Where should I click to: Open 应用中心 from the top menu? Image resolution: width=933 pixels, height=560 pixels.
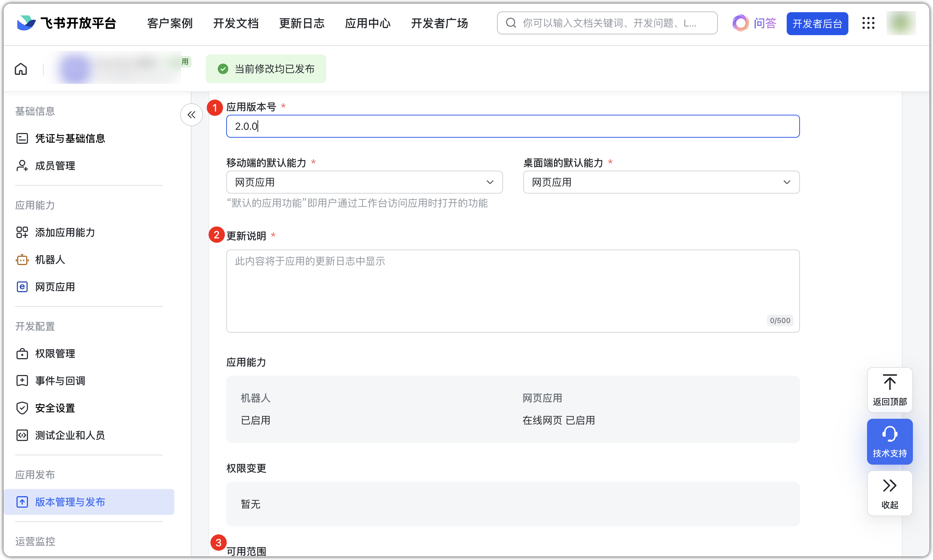pos(367,23)
